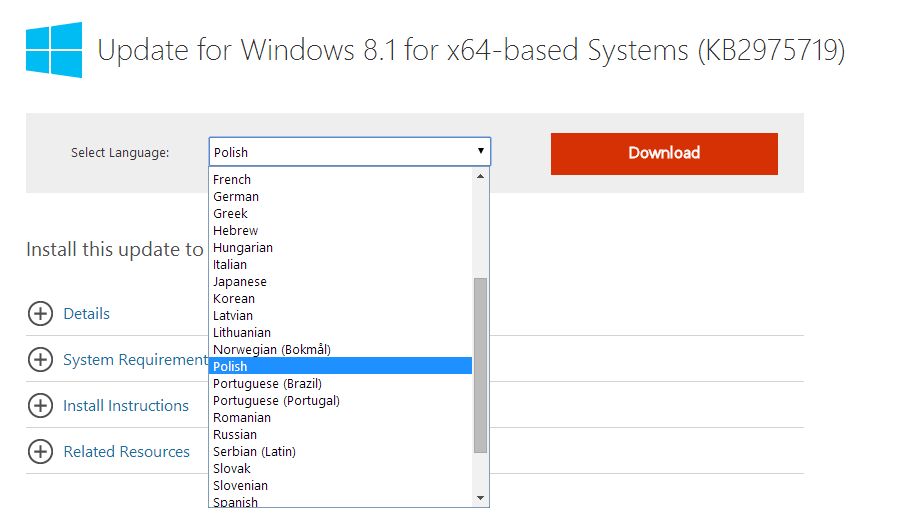Expand the Details section plus icon
Screen dimensions: 909x522
pos(40,314)
